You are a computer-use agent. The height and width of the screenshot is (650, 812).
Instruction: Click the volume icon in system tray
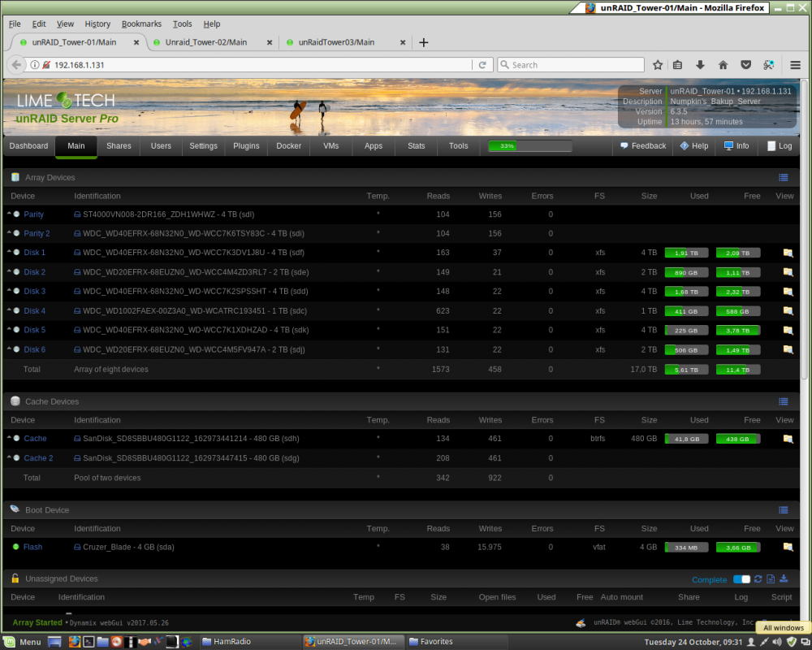[777, 642]
